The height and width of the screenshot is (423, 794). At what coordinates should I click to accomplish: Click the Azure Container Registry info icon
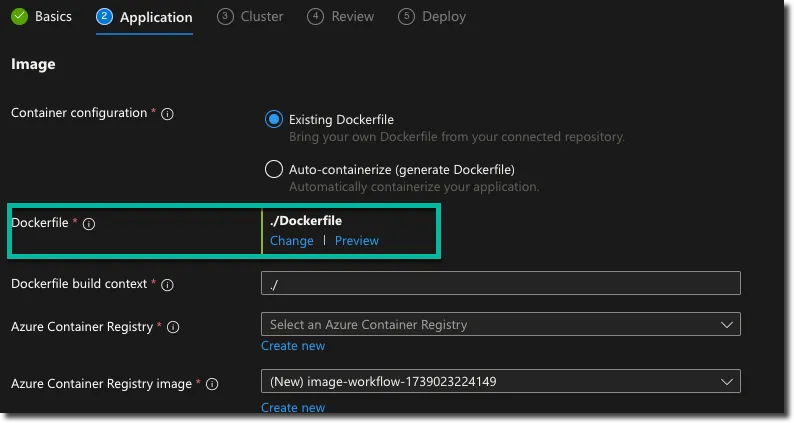click(173, 327)
